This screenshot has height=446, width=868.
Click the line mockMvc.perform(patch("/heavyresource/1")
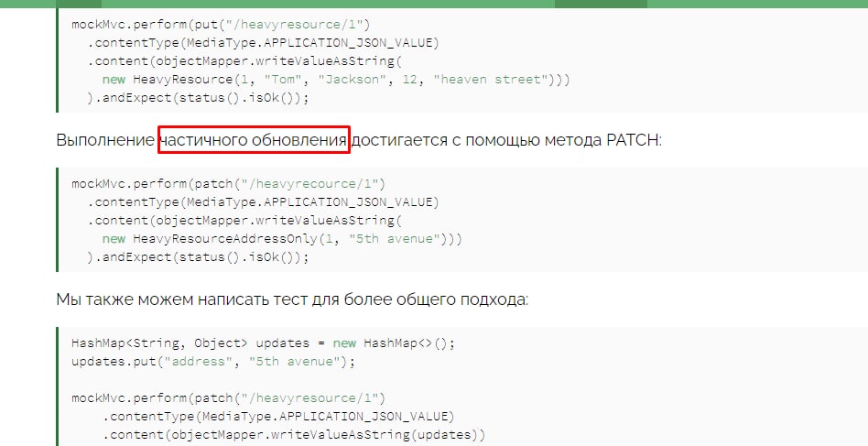click(x=228, y=397)
